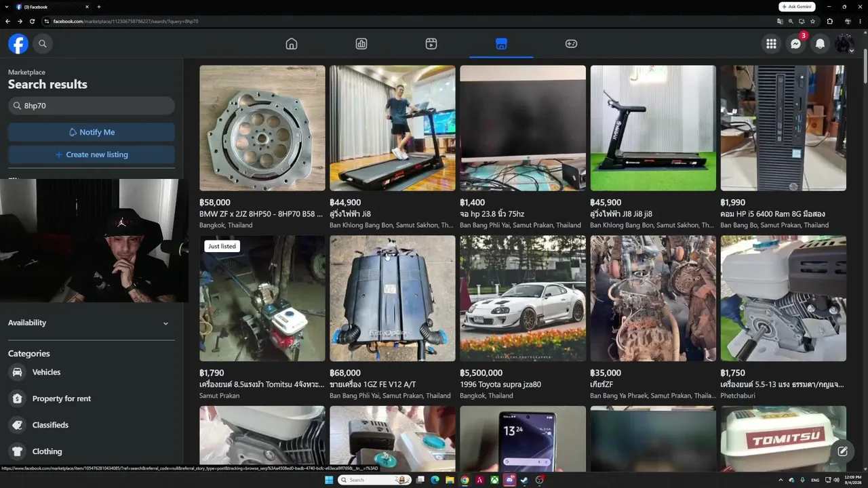The width and height of the screenshot is (868, 488).
Task: Close the Facebook browser tab
Action: click(87, 7)
